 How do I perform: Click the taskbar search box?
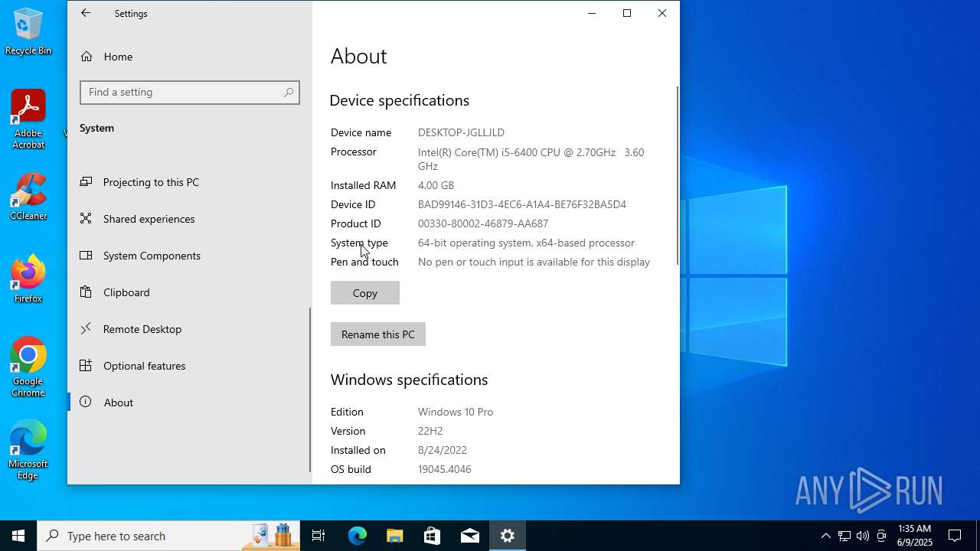tap(168, 536)
